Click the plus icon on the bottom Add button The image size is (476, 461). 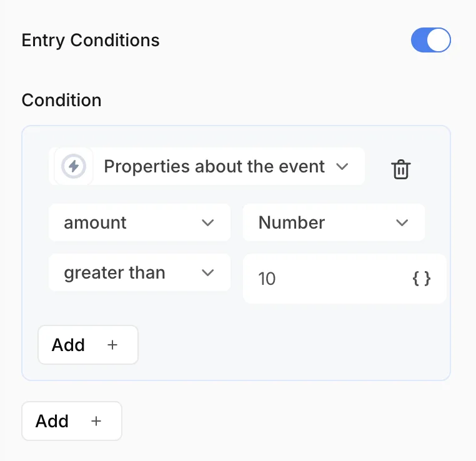coord(96,421)
